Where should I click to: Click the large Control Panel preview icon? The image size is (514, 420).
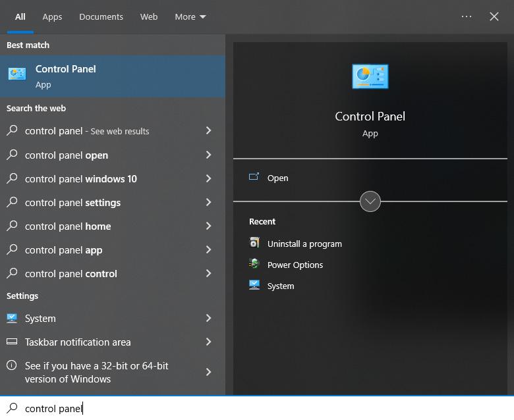click(x=370, y=76)
